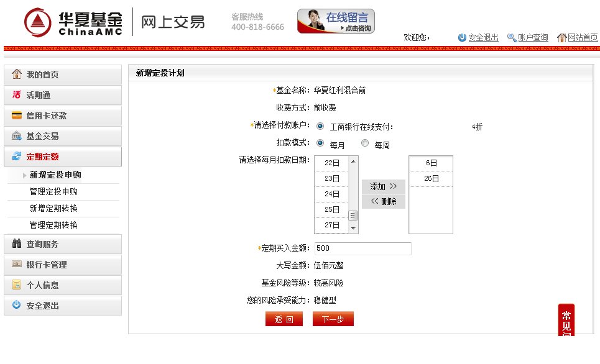The height and width of the screenshot is (364, 600).
Task: Select the 工商银行在线支付 radio button
Action: click(x=320, y=126)
